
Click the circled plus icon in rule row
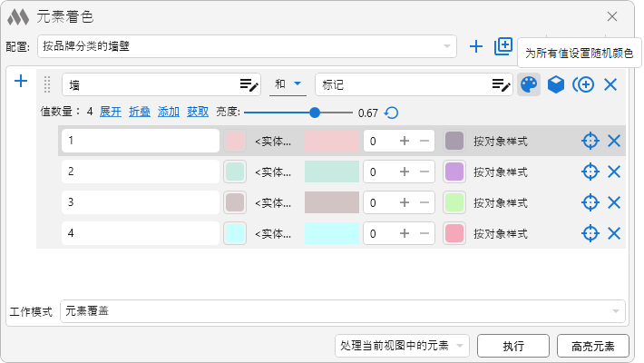point(583,84)
